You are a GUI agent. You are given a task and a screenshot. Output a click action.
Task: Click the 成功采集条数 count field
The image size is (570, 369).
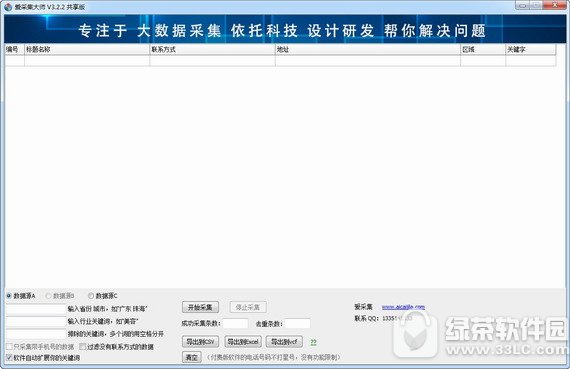pos(235,324)
